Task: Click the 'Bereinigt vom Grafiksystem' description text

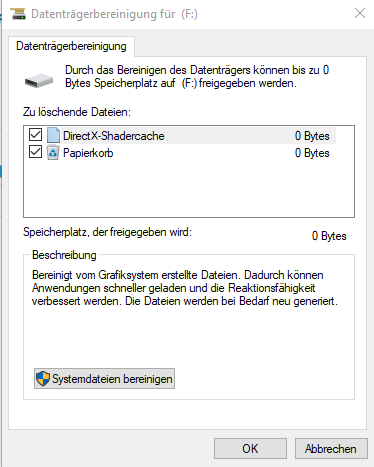Action: coord(185,288)
